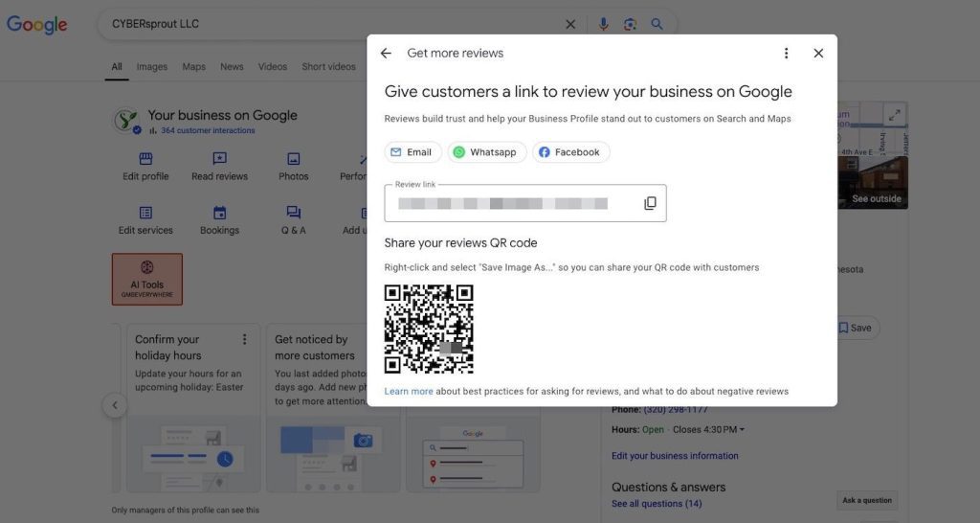
Task: Switch to the Images tab
Action: (152, 66)
